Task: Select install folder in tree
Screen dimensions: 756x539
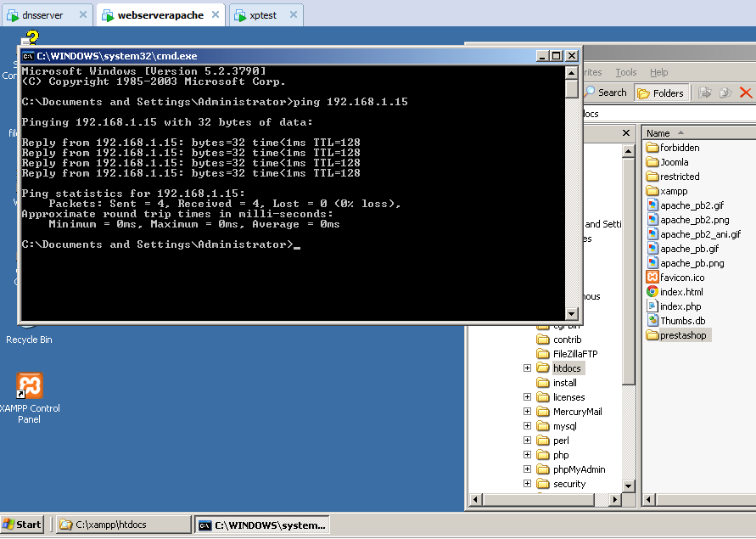Action: click(x=557, y=383)
